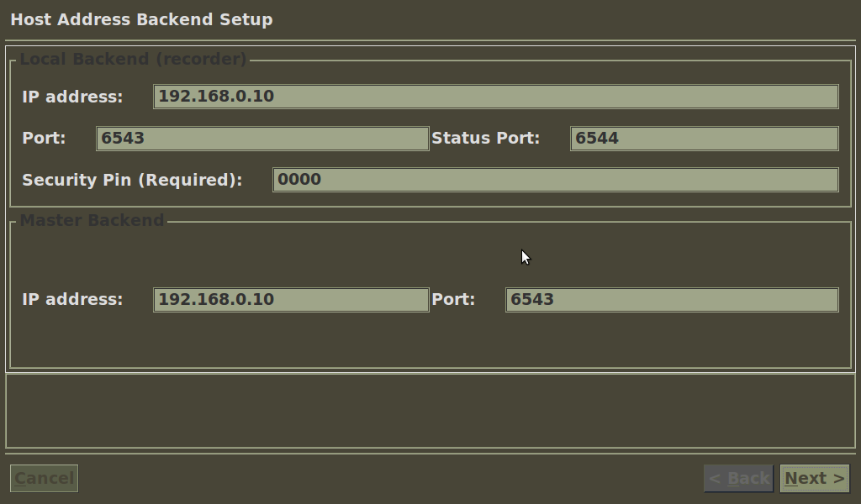Click the Security Pin input field
The width and height of the screenshot is (861, 504).
pyautogui.click(x=555, y=180)
